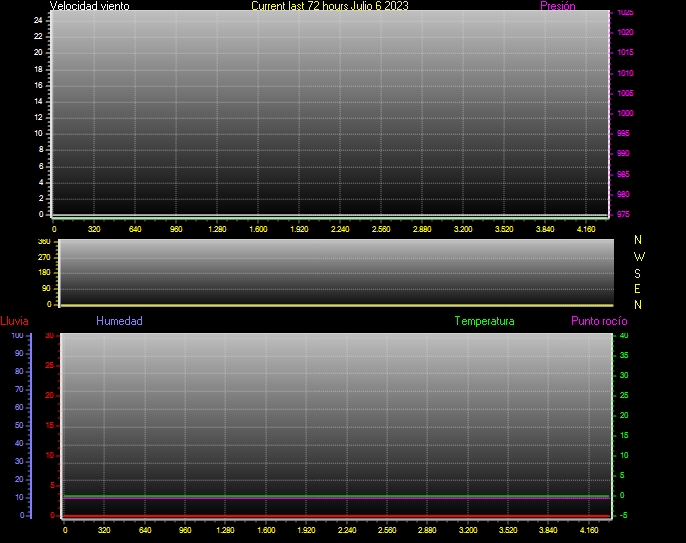Click the "Velocidad viento" chart label
The image size is (686, 543).
coord(90,6)
